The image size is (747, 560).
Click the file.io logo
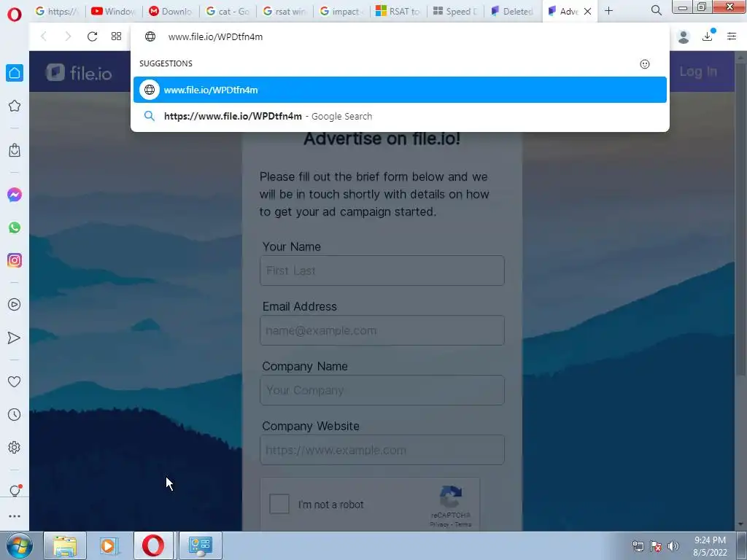[x=79, y=72]
